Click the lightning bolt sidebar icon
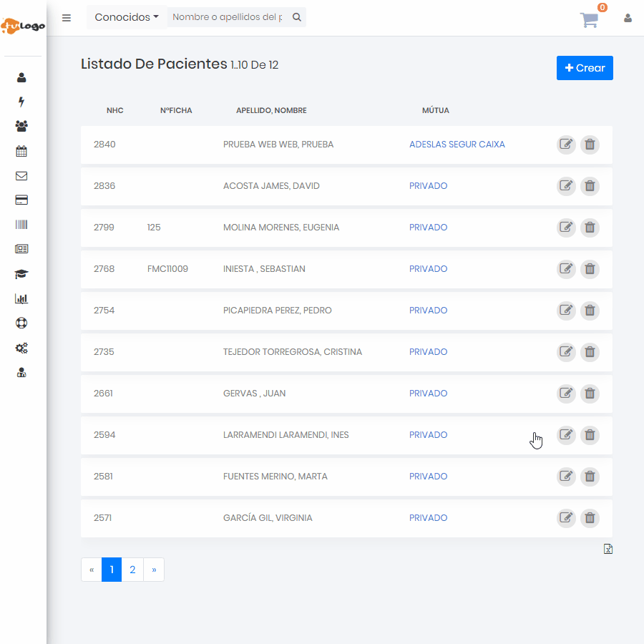 (x=21, y=102)
